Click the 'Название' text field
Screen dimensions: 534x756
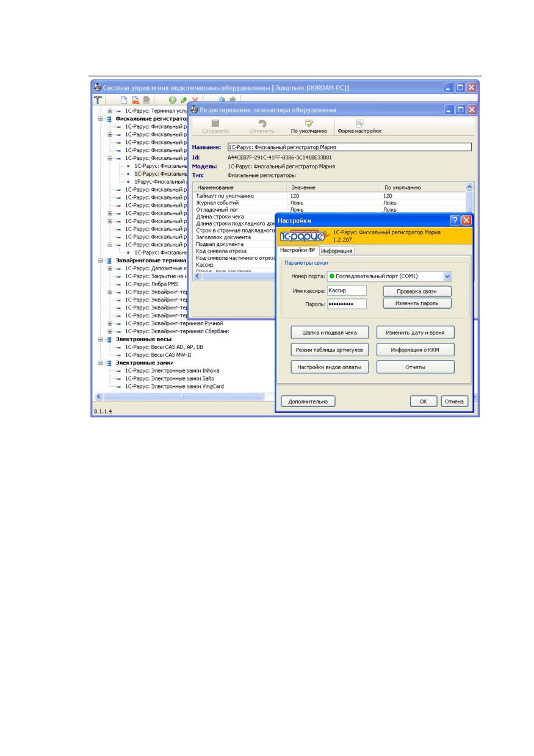[x=349, y=147]
